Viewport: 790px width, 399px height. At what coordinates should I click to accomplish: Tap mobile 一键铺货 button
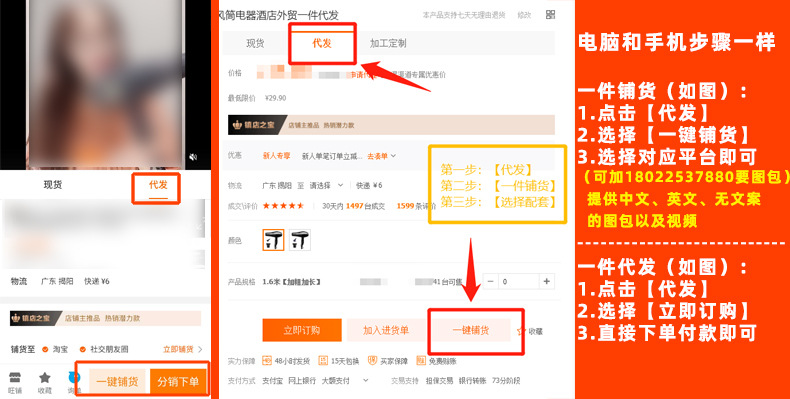point(117,381)
